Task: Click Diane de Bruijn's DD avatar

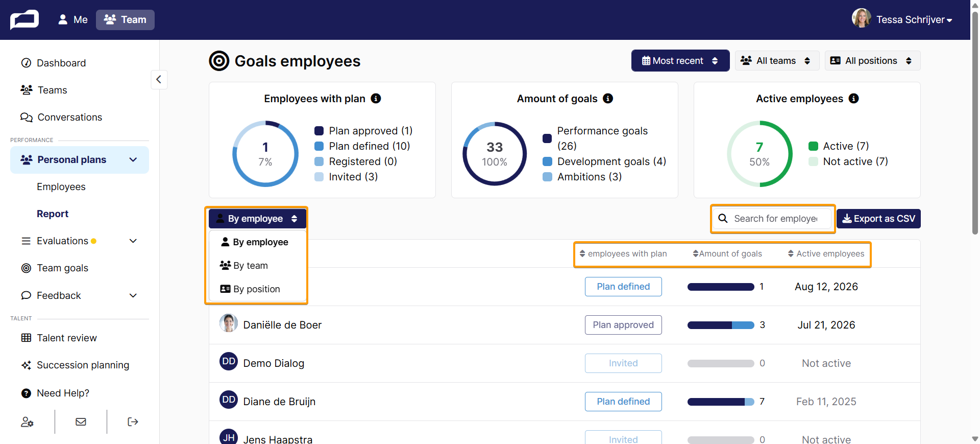Action: coord(229,400)
